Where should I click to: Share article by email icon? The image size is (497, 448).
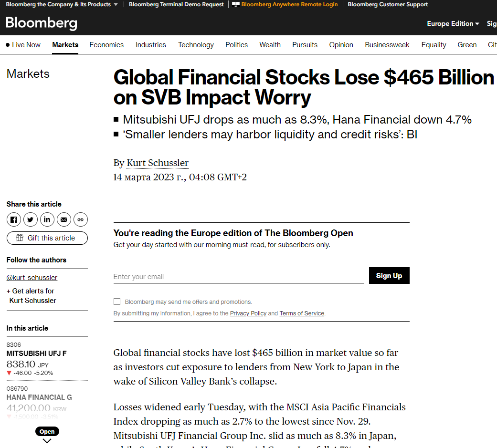click(63, 219)
